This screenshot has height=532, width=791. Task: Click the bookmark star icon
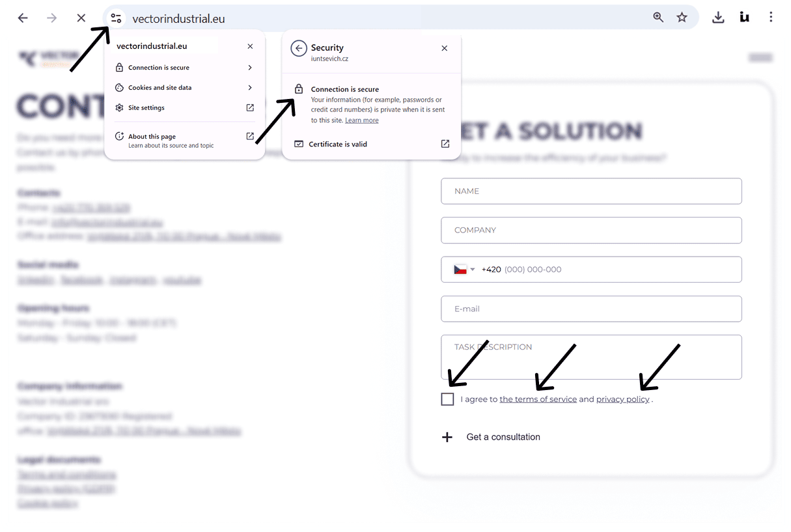[x=682, y=18]
